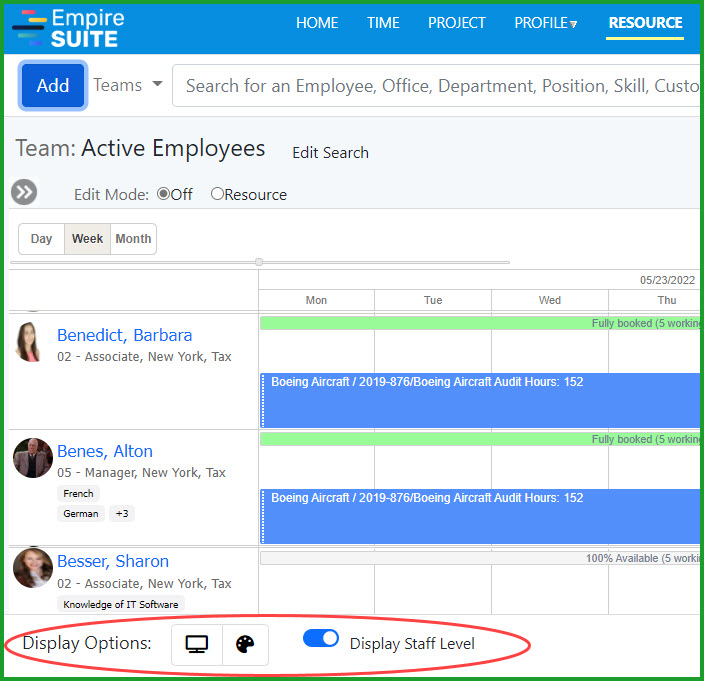Screen dimensions: 704x681
Task: Click in the employee search field
Action: point(436,85)
